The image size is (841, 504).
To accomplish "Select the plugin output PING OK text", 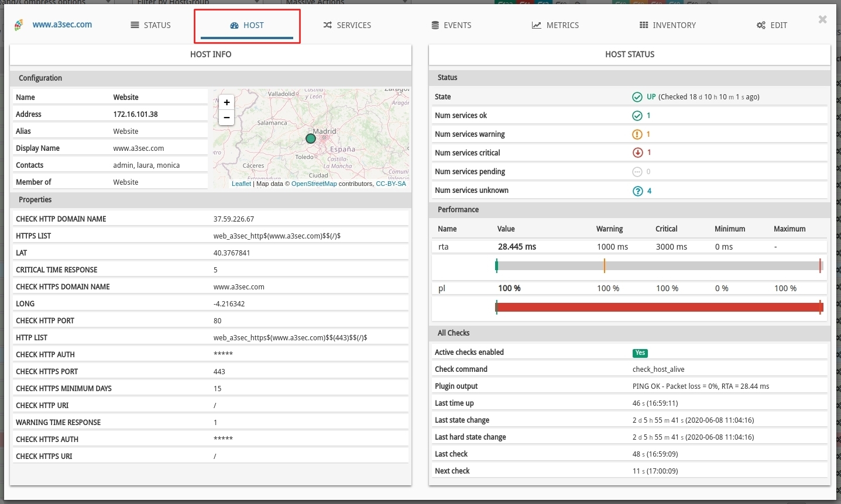I will (x=701, y=386).
